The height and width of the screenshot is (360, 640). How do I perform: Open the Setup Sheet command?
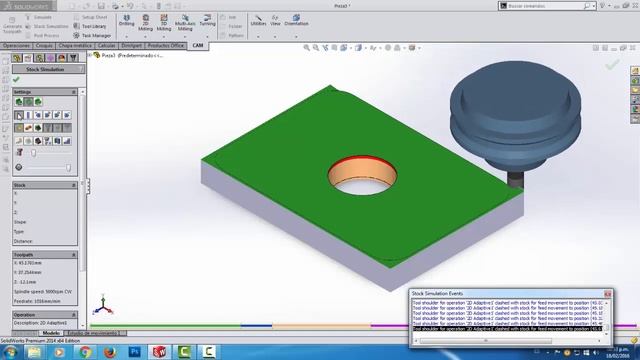pos(91,17)
